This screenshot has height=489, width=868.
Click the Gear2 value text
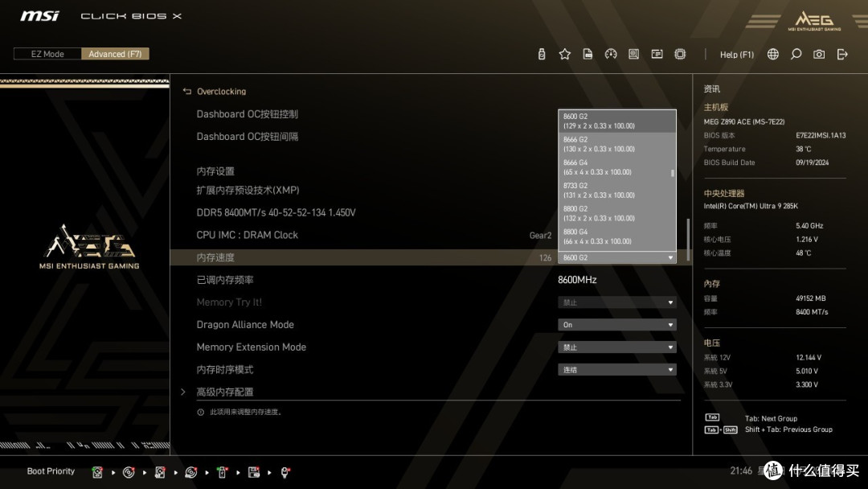[x=540, y=236]
